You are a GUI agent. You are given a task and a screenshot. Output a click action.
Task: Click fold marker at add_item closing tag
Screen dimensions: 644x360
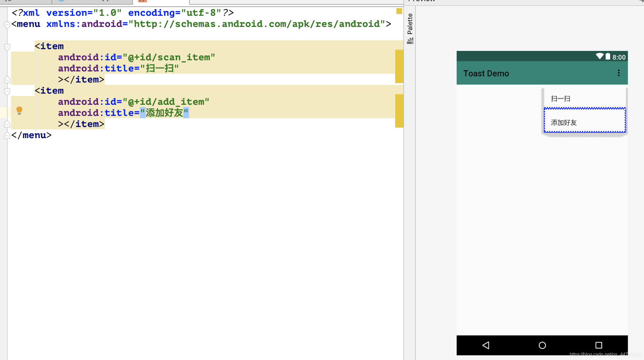(7, 124)
